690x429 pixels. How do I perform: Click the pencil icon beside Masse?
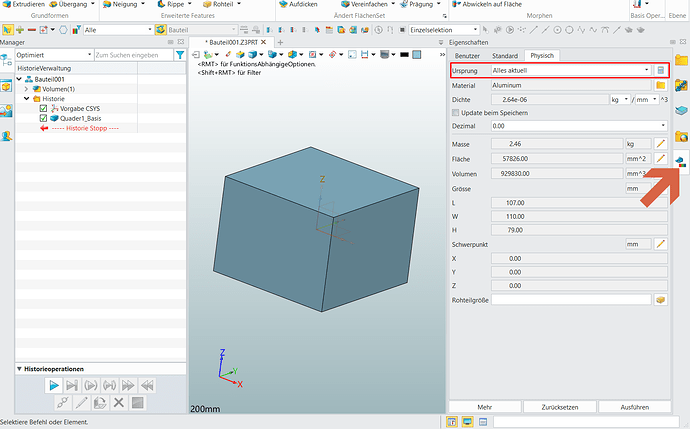pyautogui.click(x=660, y=145)
